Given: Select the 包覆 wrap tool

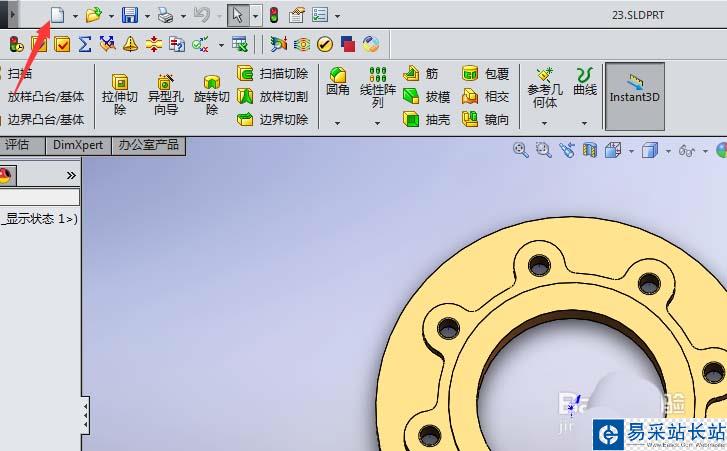Looking at the screenshot, I should point(485,73).
